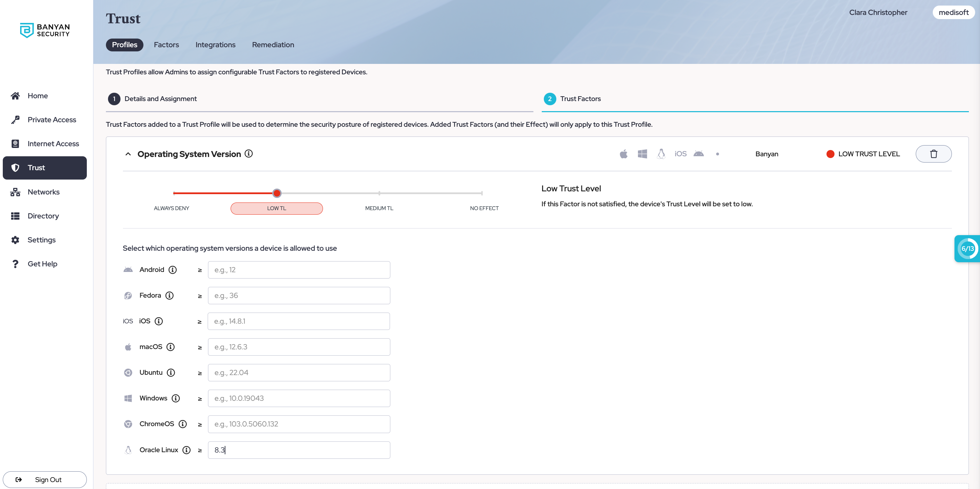Switch to the Factors tab
The height and width of the screenshot is (489, 980).
pyautogui.click(x=166, y=44)
